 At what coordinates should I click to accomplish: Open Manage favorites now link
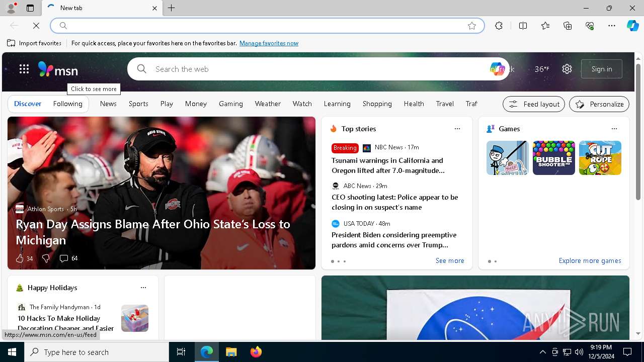click(269, 43)
